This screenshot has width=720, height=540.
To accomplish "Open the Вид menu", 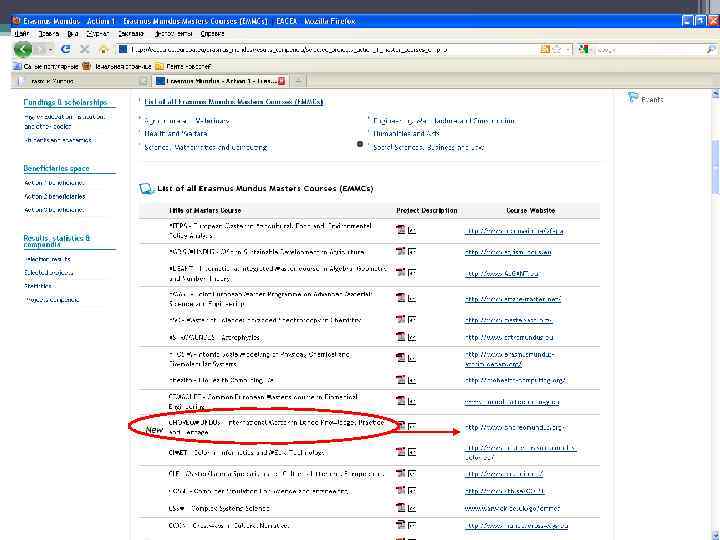I will pos(72,34).
